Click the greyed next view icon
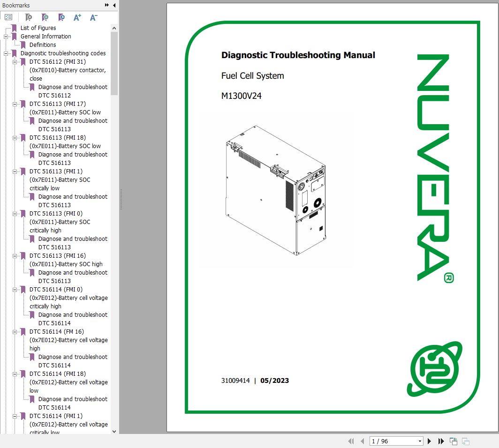 (466, 441)
